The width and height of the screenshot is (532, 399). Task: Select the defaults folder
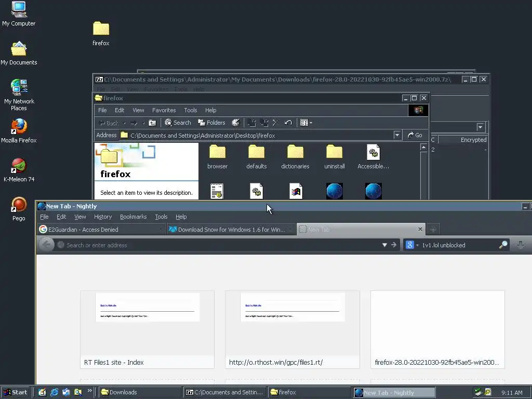click(257, 157)
